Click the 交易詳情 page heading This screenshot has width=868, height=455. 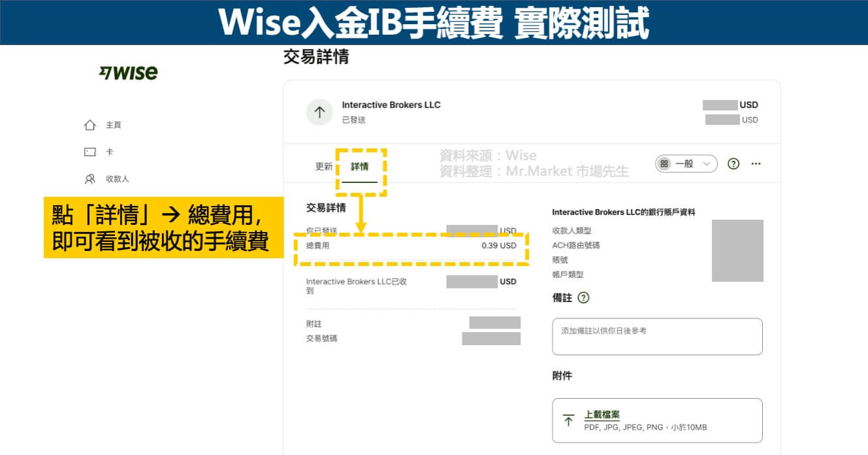coord(316,57)
